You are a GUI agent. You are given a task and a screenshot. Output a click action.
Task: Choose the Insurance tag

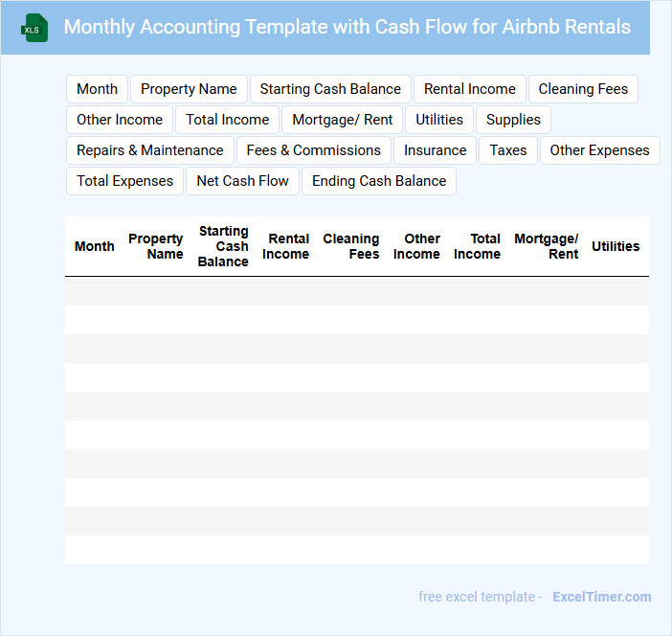(x=436, y=150)
